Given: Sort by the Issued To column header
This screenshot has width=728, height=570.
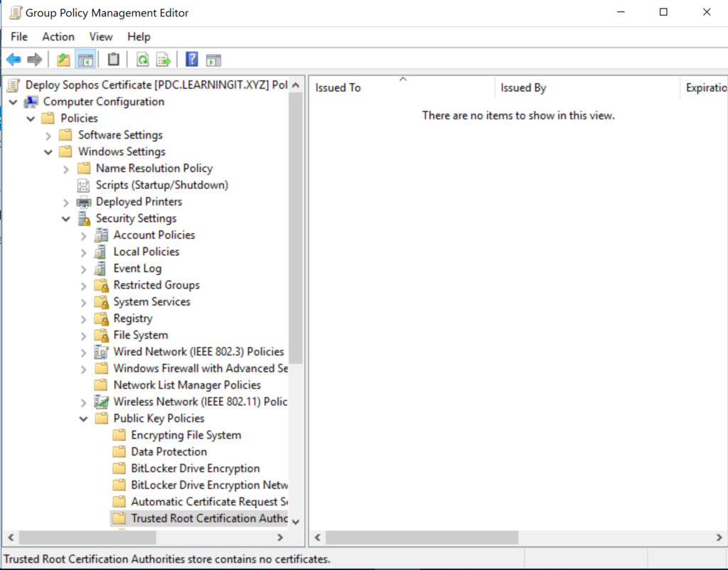Looking at the screenshot, I should [402, 87].
